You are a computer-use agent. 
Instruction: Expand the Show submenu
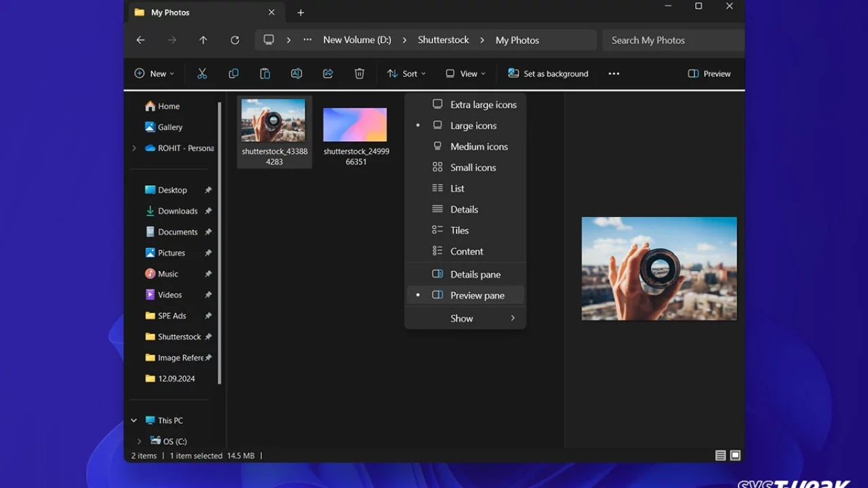(465, 319)
